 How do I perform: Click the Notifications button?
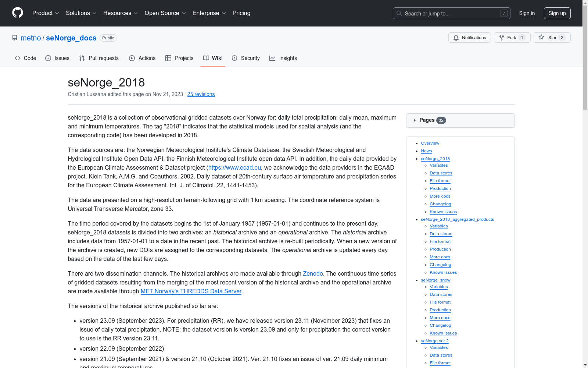(469, 38)
